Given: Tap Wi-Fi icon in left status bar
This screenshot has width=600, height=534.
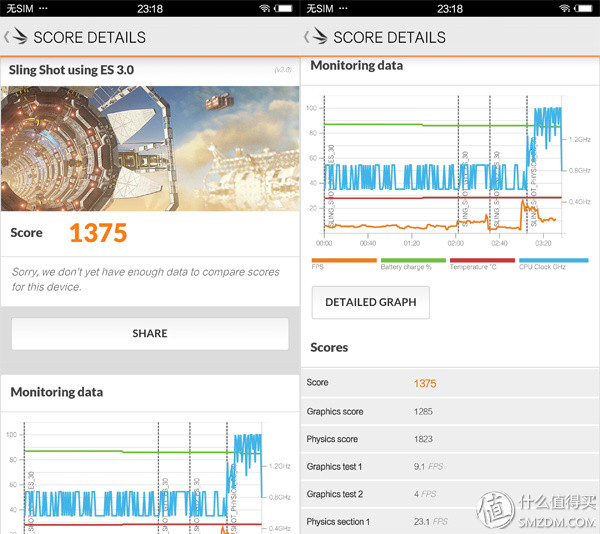Looking at the screenshot, I should coord(265,8).
